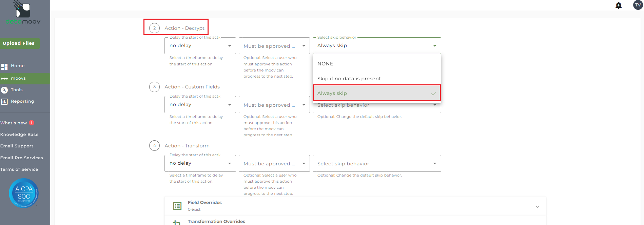The height and width of the screenshot is (225, 644).
Task: Click the Field Overrides list icon
Action: click(x=177, y=206)
